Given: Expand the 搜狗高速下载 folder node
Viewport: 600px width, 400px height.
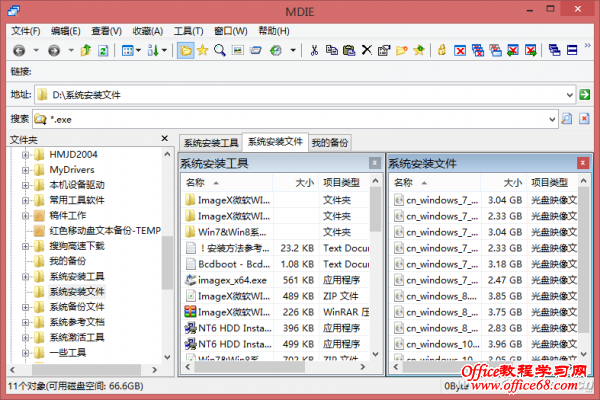Looking at the screenshot, I should [25, 246].
